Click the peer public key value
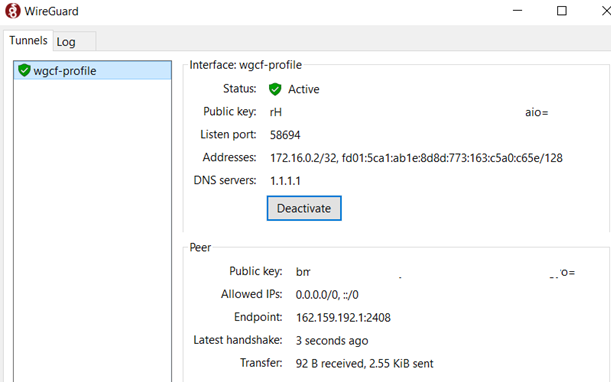The height and width of the screenshot is (382, 611). pos(435,272)
